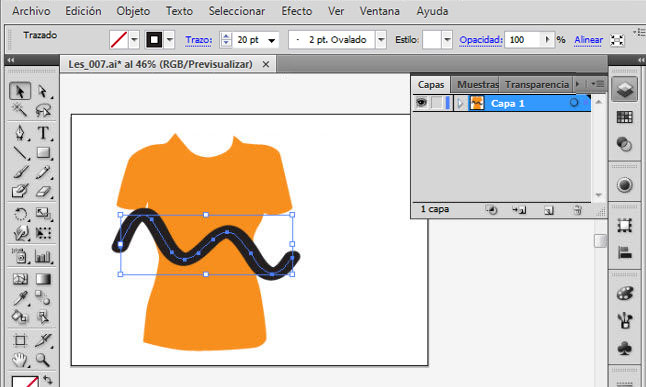Switch to the Muestras tab

tap(477, 84)
